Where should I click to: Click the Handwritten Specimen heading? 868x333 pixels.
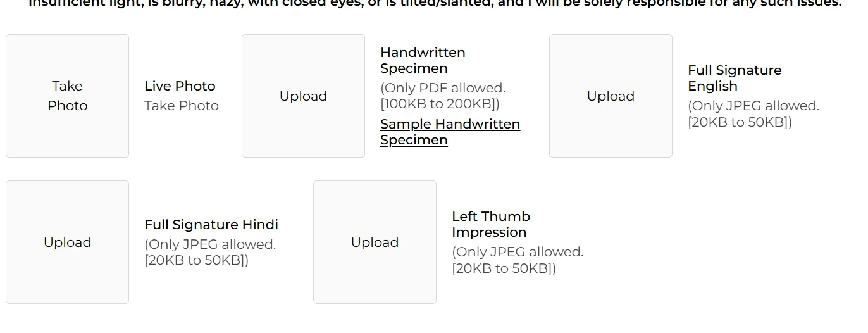click(423, 60)
